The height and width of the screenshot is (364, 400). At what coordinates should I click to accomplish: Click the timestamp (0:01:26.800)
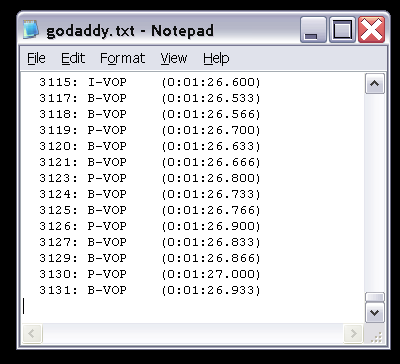[x=211, y=178]
